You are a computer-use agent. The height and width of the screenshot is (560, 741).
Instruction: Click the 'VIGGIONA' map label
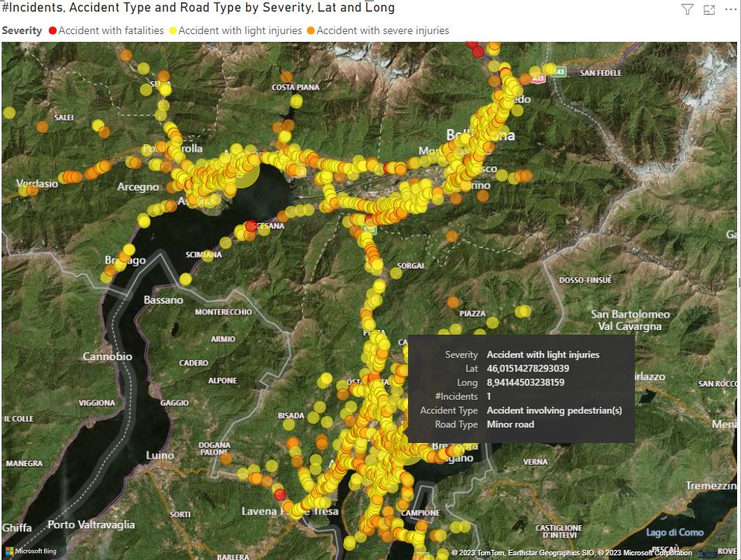(x=97, y=403)
